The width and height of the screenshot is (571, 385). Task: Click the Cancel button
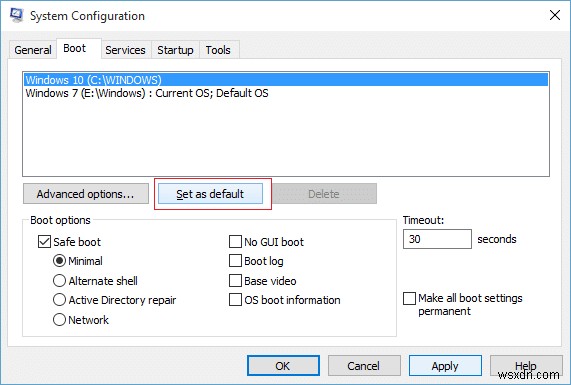coord(364,365)
